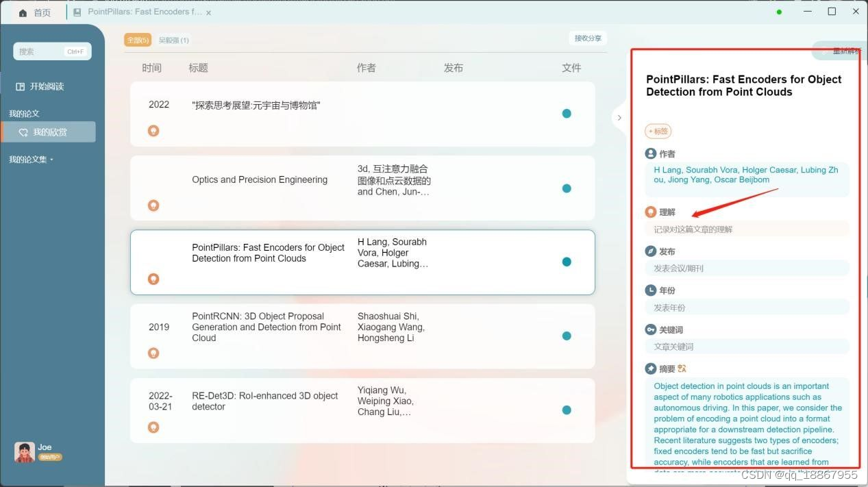This screenshot has width=868, height=487.
Task: Expand the 我的论文集 list
Action: [x=31, y=160]
